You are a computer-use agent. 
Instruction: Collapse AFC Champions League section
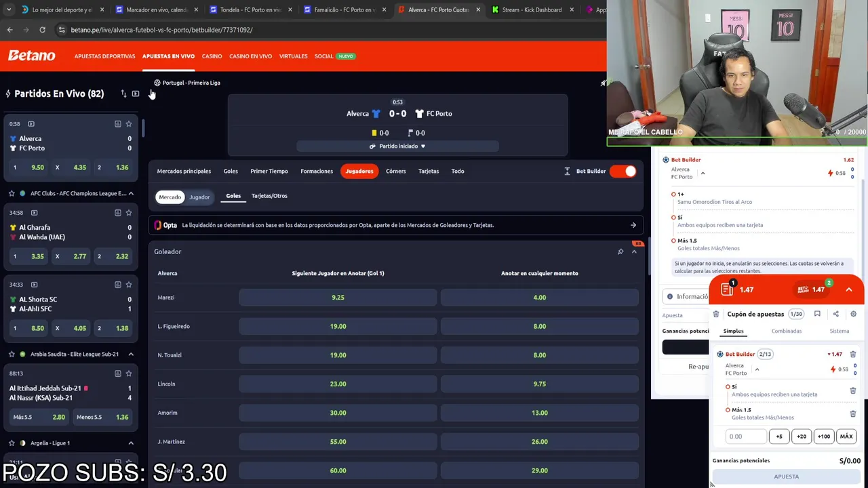(x=131, y=193)
